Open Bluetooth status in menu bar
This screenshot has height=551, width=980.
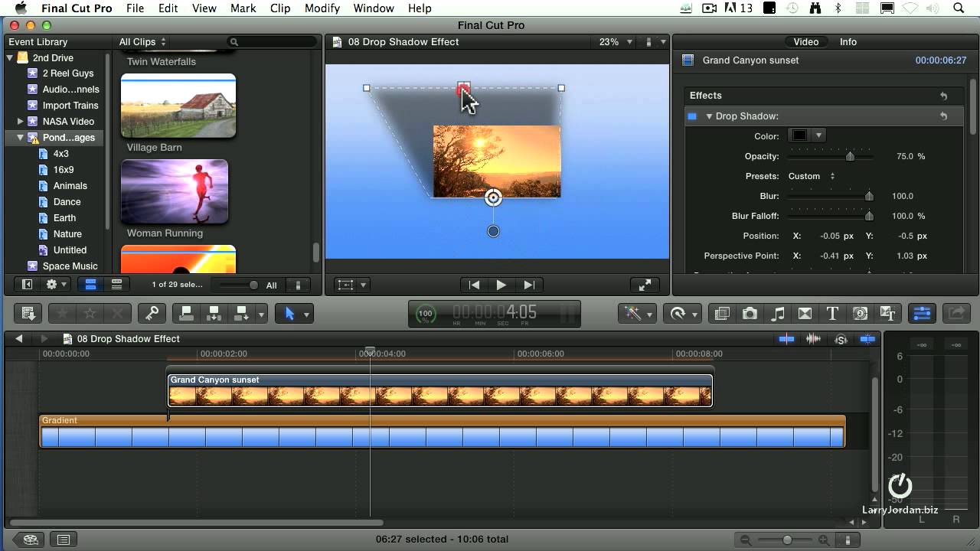(838, 8)
